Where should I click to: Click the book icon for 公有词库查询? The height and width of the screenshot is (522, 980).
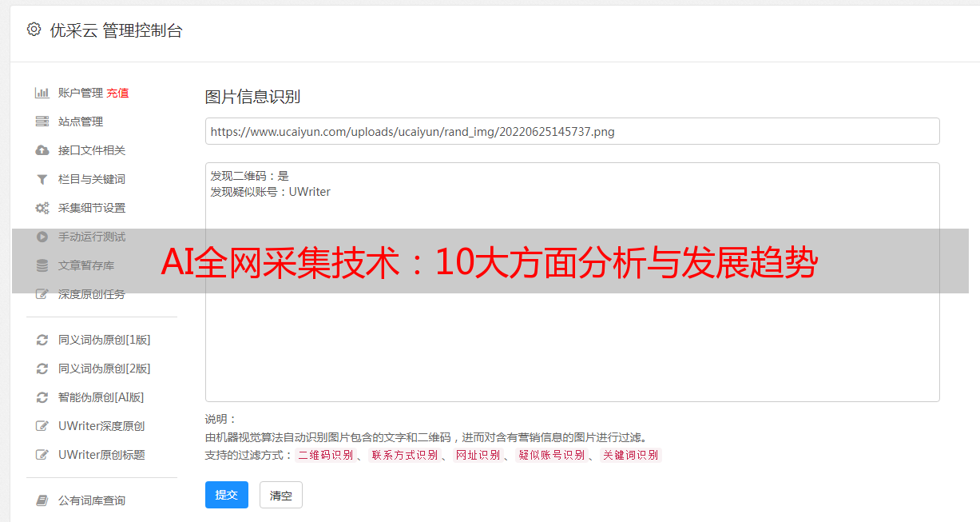[x=42, y=500]
